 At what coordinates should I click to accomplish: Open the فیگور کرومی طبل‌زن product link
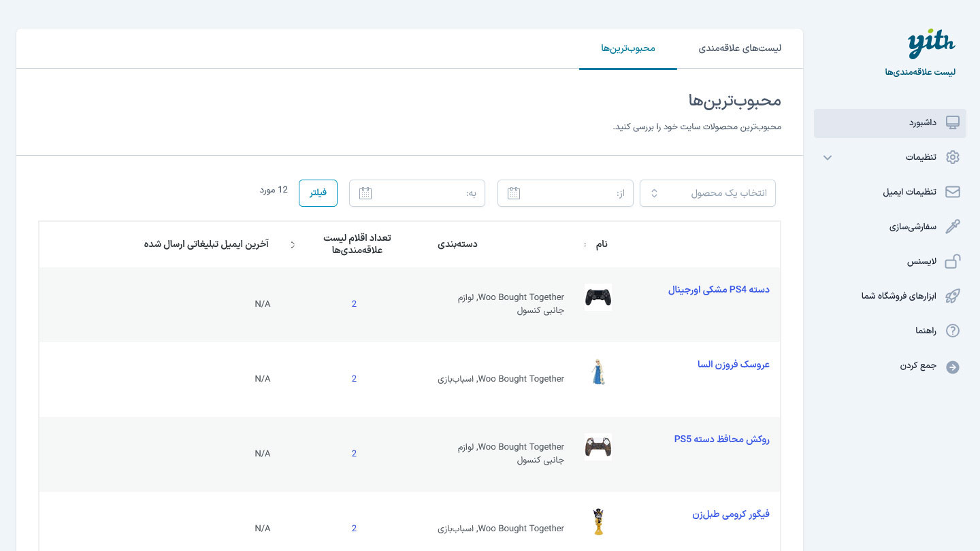pyautogui.click(x=731, y=514)
